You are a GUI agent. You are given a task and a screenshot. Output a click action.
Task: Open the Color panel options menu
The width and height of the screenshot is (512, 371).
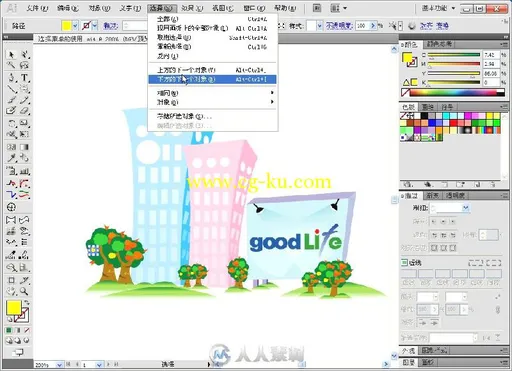click(503, 44)
